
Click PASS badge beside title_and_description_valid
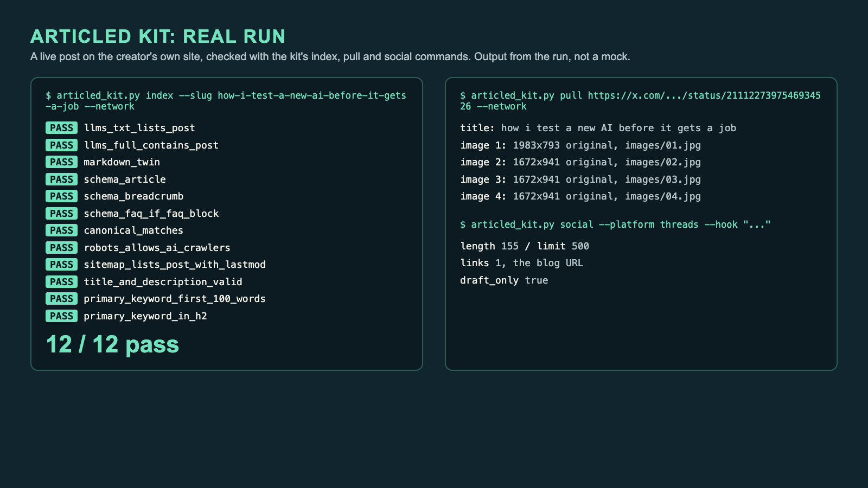click(x=62, y=282)
